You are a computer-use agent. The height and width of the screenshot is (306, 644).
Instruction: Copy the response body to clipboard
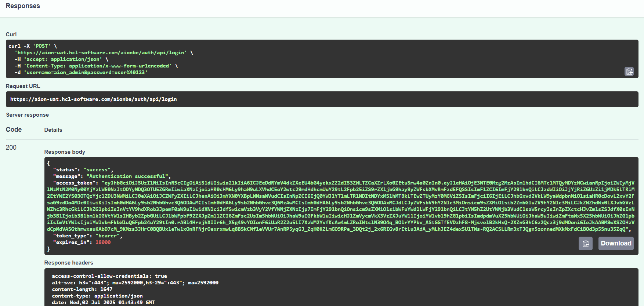pos(585,243)
